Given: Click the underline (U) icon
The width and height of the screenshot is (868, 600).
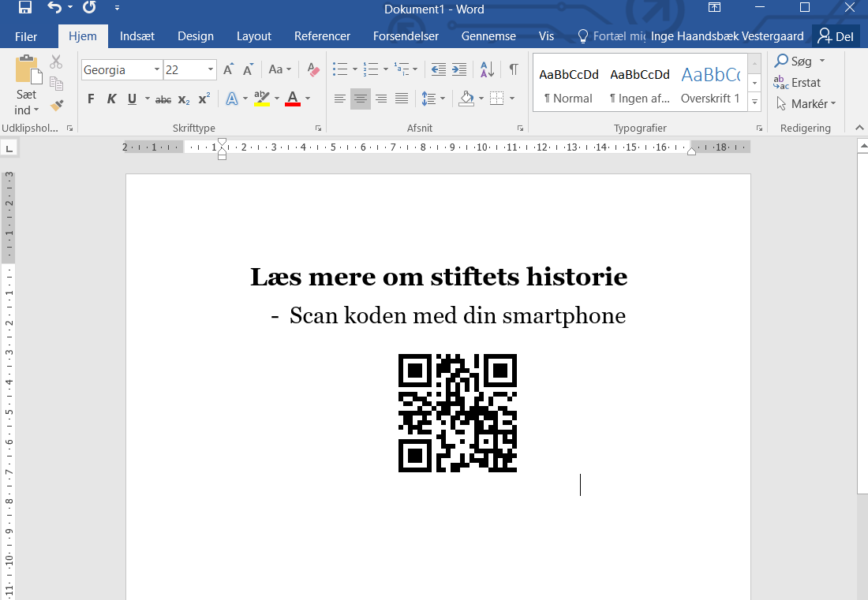Looking at the screenshot, I should click(x=133, y=99).
